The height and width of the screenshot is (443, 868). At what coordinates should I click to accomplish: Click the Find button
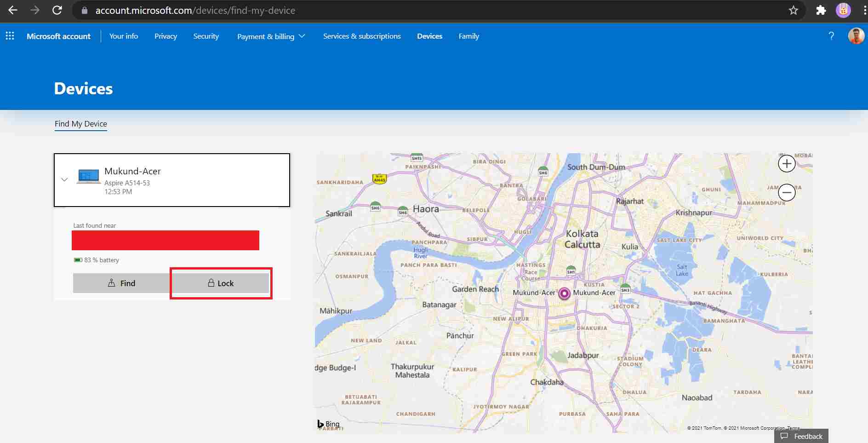(122, 283)
